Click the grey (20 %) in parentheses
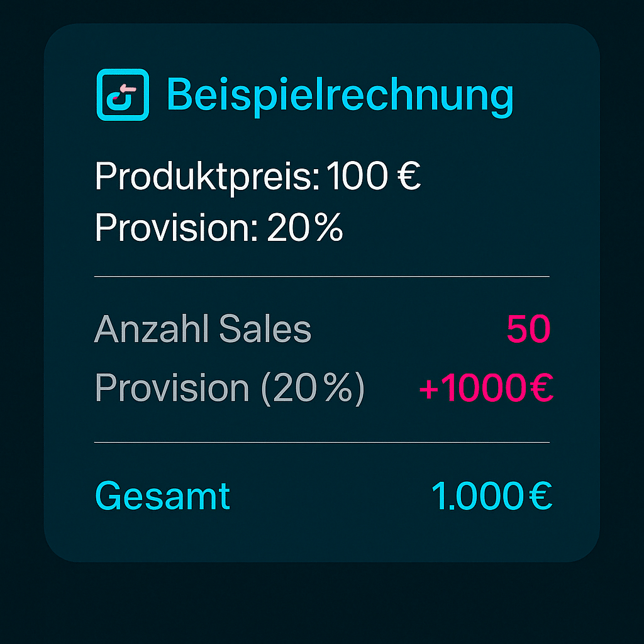The width and height of the screenshot is (644, 644). coord(312,389)
